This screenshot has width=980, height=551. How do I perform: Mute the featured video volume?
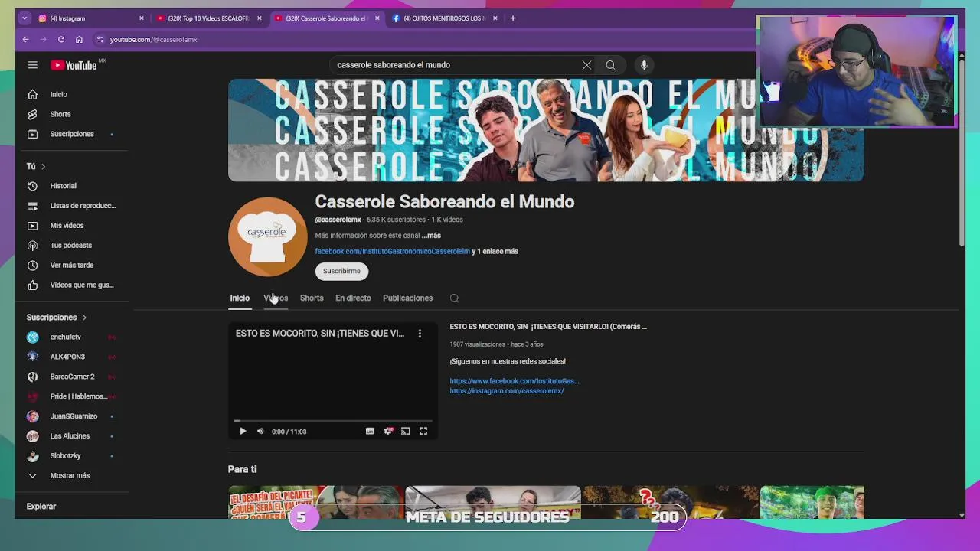point(260,432)
